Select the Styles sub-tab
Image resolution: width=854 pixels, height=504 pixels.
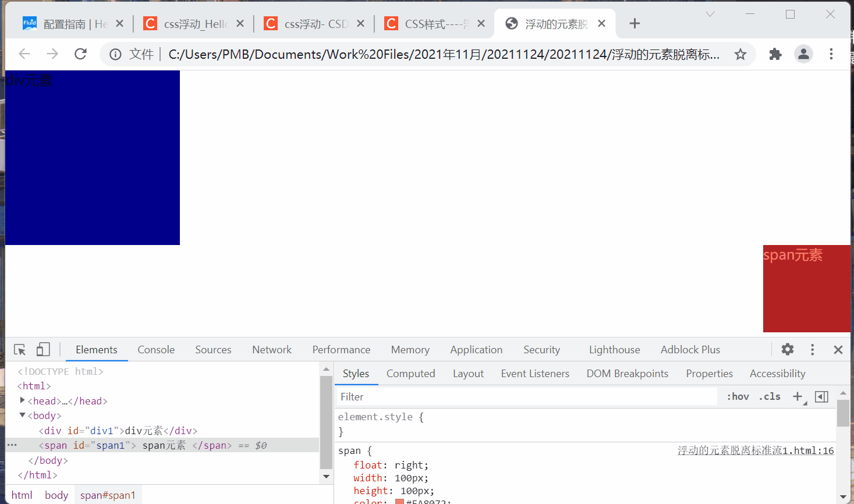pyautogui.click(x=356, y=374)
